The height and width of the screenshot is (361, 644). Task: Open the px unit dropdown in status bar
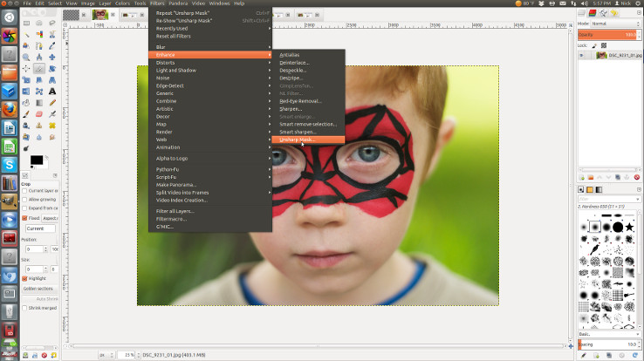(106, 355)
